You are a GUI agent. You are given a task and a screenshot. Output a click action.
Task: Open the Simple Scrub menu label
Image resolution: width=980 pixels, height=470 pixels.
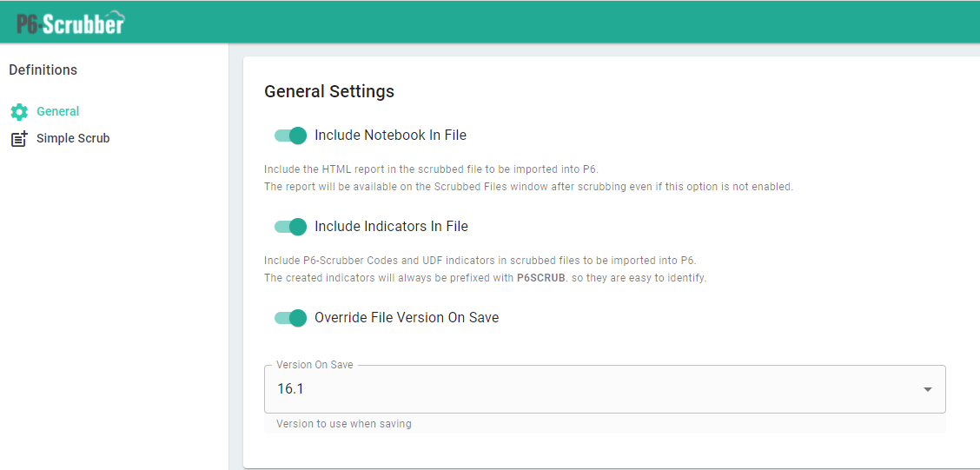coord(73,138)
